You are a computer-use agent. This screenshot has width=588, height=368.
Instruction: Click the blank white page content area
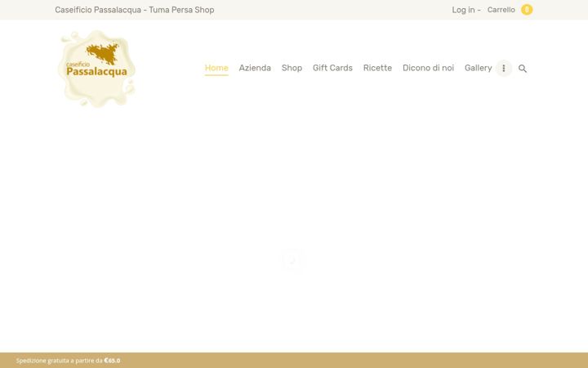[x=294, y=188]
